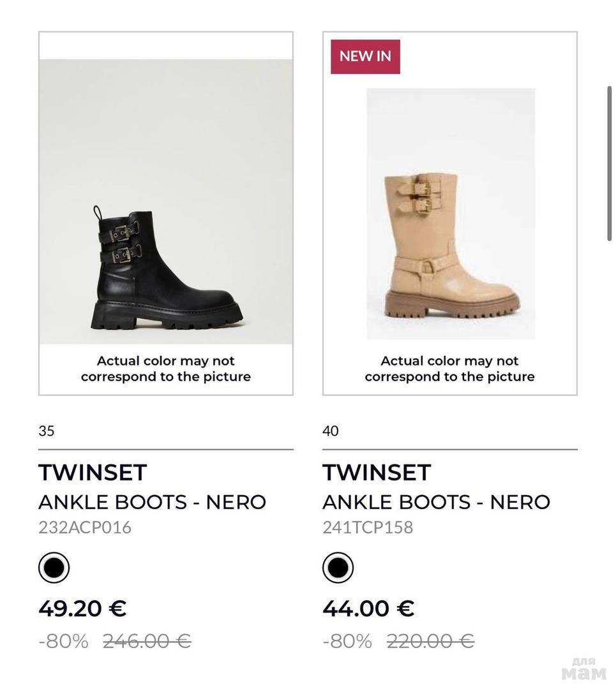Click the crossed-out 220.00 € original price
Screen dimensions: 616x689
[430, 641]
